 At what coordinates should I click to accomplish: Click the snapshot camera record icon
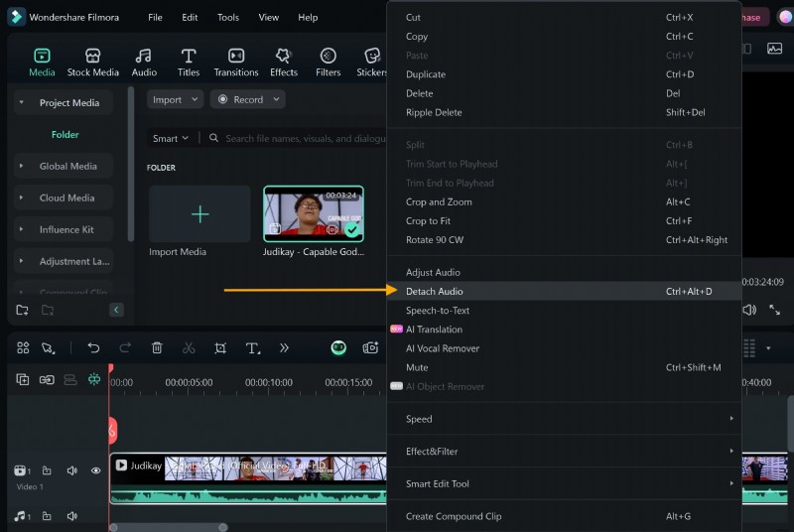click(370, 347)
